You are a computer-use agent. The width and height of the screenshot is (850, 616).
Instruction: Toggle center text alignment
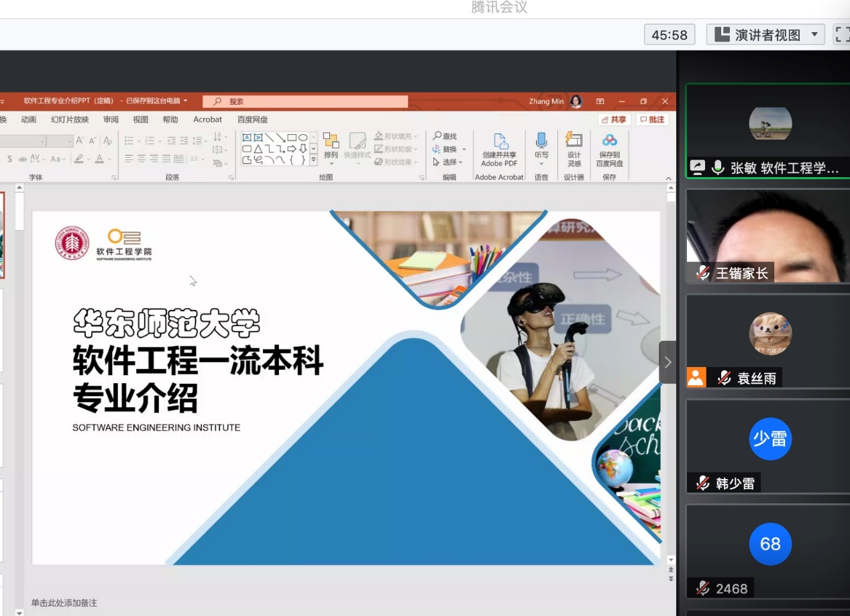click(x=142, y=159)
